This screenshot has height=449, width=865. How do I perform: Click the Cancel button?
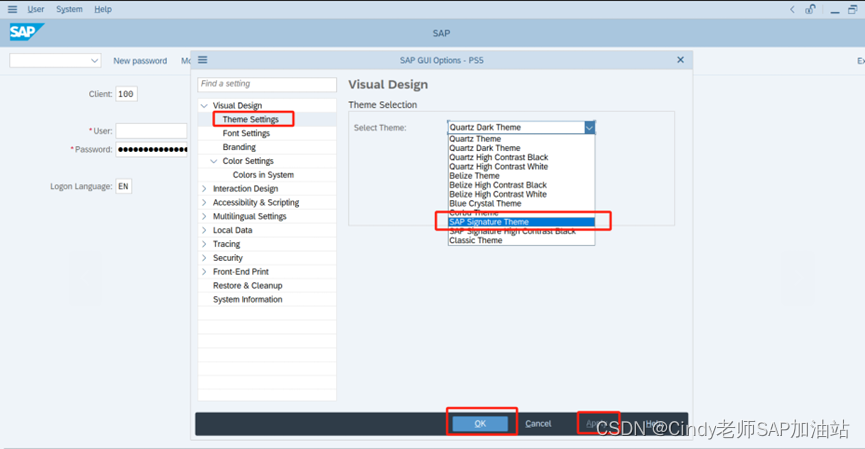[538, 424]
